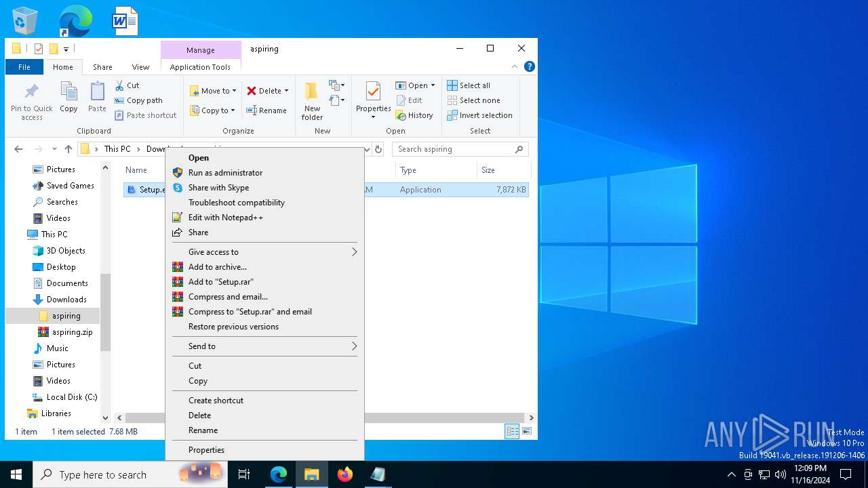Open Windows Start menu
Screen dimensions: 868x488
(x=16, y=474)
